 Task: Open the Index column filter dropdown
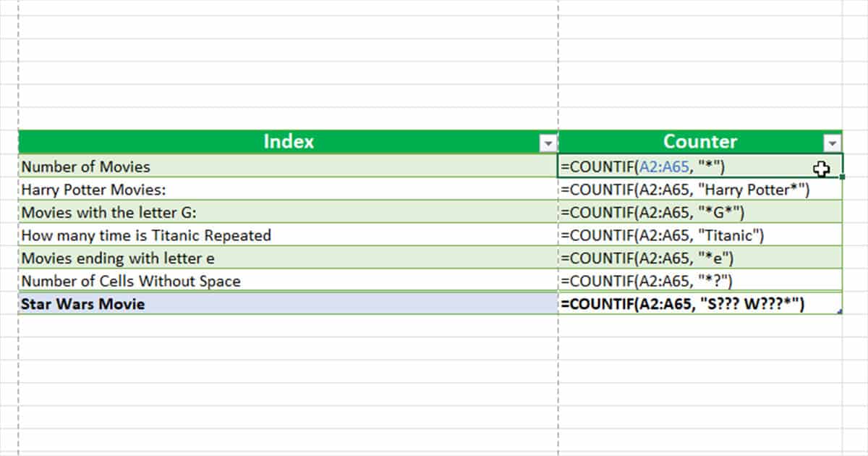[x=548, y=142]
